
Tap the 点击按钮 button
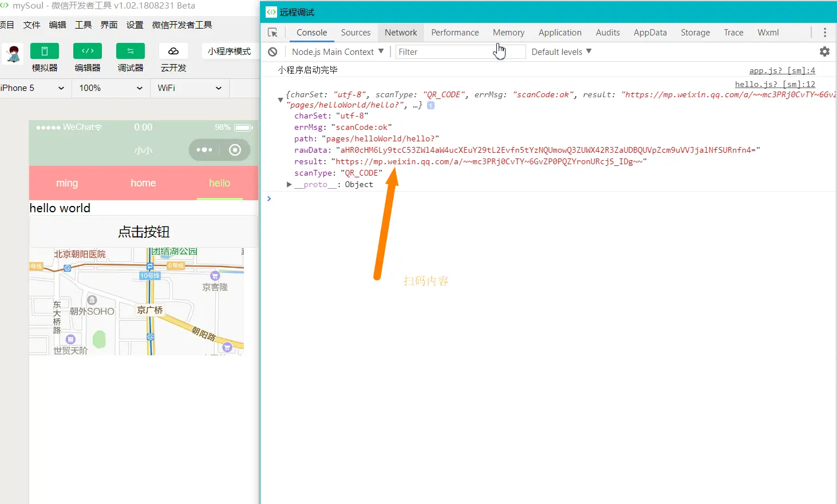[144, 232]
